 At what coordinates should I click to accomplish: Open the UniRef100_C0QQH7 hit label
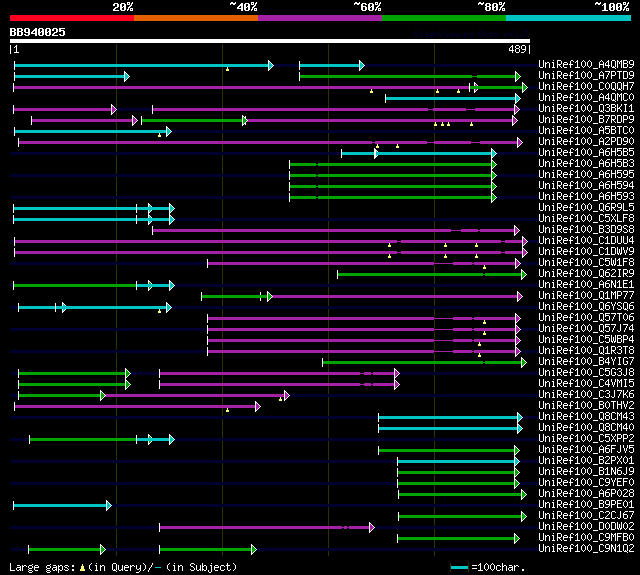(x=586, y=87)
